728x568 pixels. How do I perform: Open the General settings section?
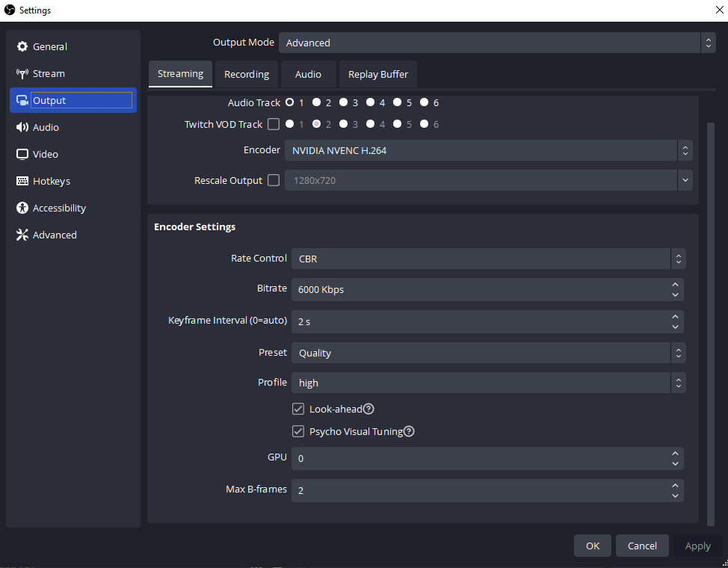coord(50,46)
